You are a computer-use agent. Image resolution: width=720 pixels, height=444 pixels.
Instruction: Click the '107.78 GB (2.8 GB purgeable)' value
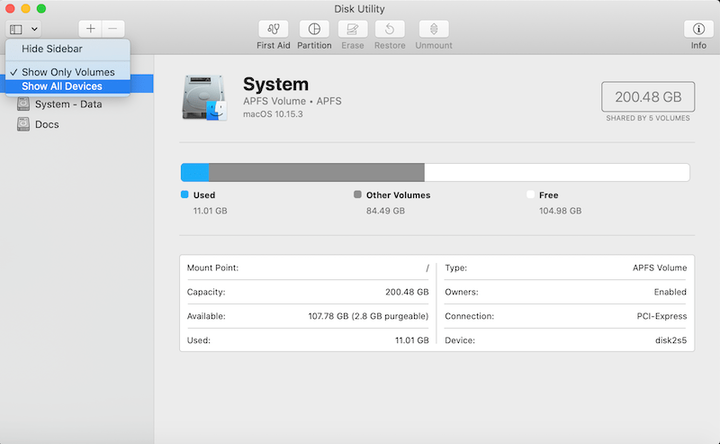tap(368, 316)
